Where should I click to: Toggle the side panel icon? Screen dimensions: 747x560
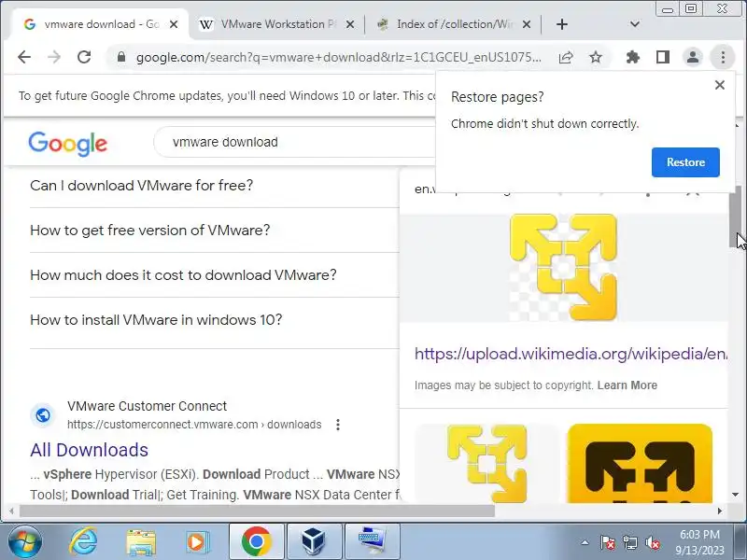(x=663, y=58)
